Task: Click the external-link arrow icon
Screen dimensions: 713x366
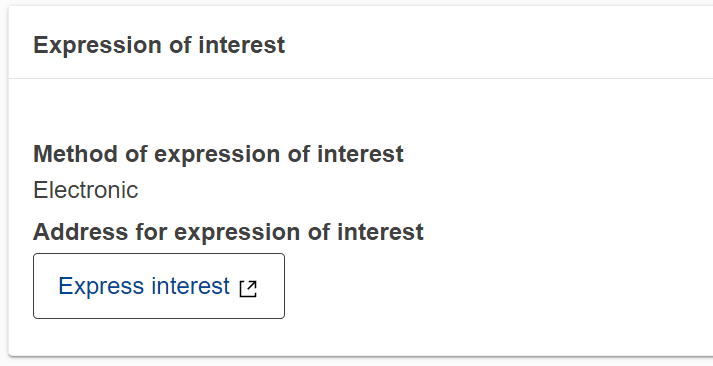Action: tap(248, 288)
